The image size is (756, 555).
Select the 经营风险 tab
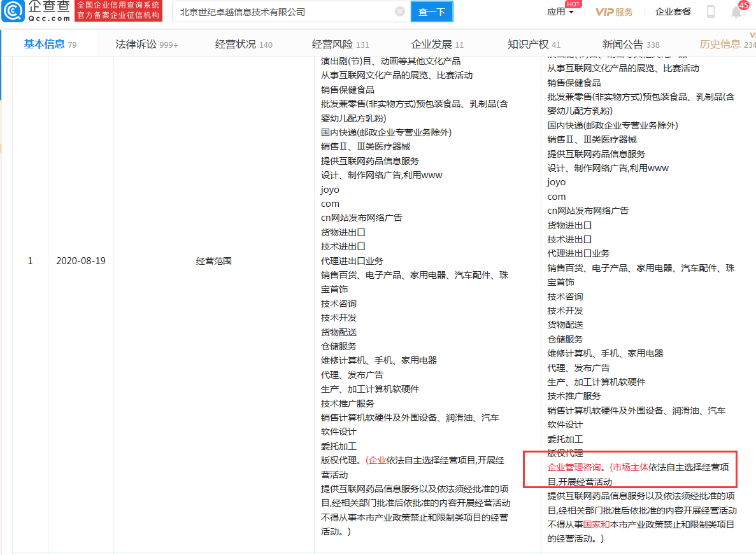[340, 44]
